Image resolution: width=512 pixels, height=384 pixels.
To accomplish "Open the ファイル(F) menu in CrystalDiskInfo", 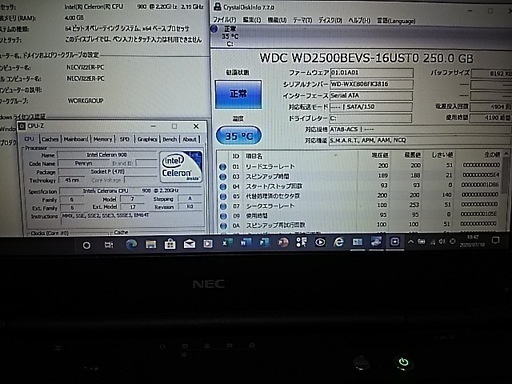I will tap(224, 20).
